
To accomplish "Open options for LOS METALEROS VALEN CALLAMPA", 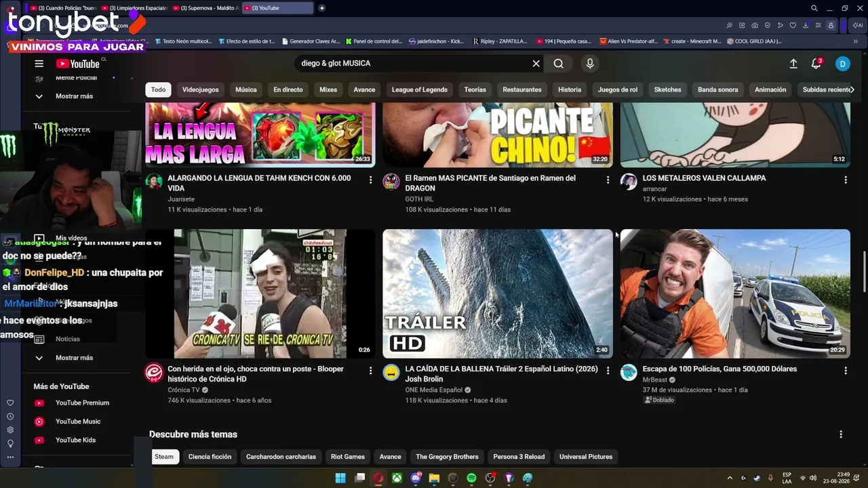I will pyautogui.click(x=846, y=180).
